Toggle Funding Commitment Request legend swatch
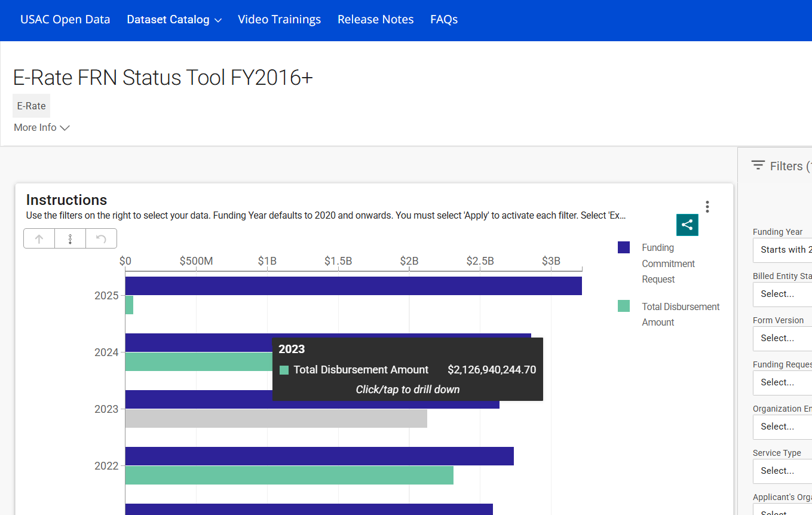 624,247
